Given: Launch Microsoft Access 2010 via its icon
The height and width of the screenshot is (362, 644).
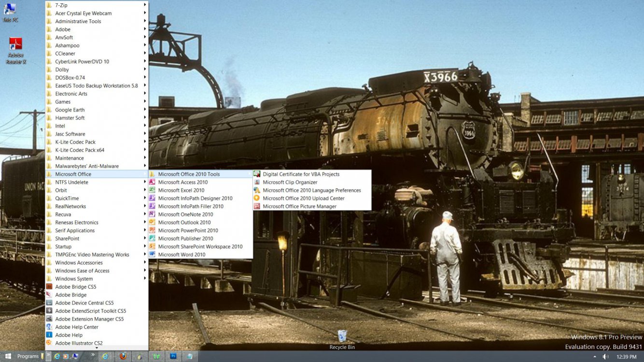Looking at the screenshot, I should click(152, 182).
